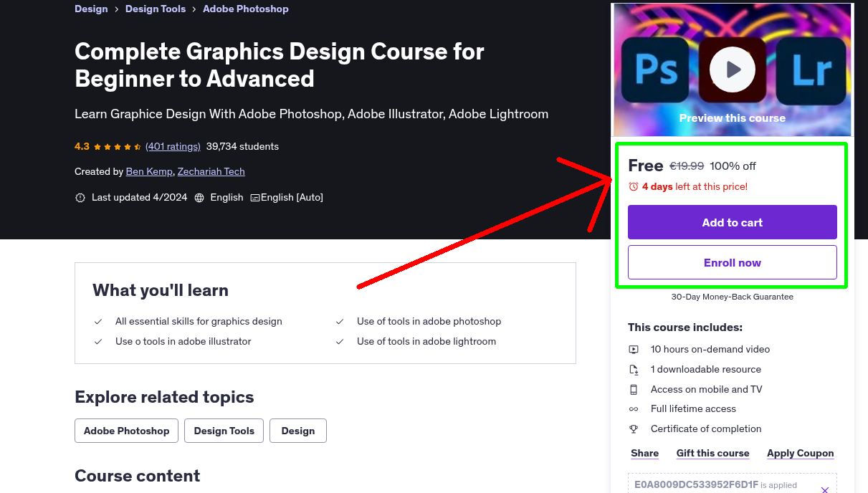Click Apply Coupon

[x=800, y=453]
